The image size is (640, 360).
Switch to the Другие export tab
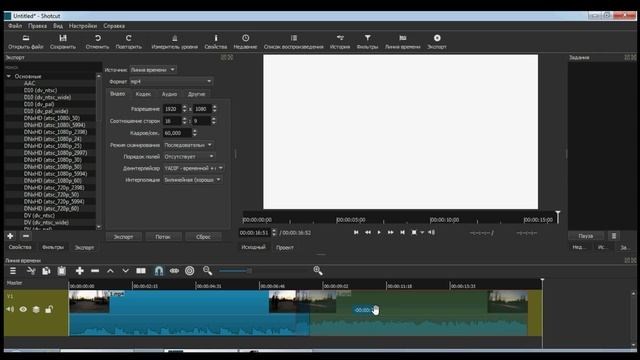(196, 94)
